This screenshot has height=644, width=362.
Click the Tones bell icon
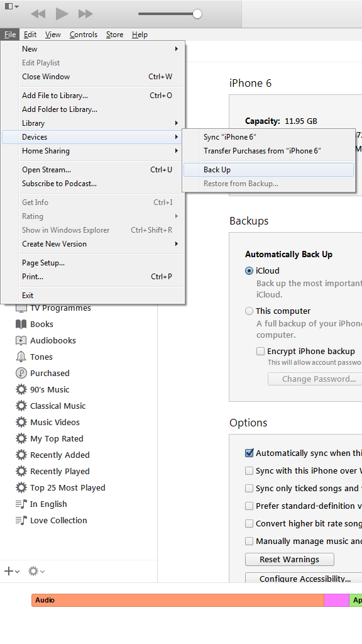coord(21,357)
